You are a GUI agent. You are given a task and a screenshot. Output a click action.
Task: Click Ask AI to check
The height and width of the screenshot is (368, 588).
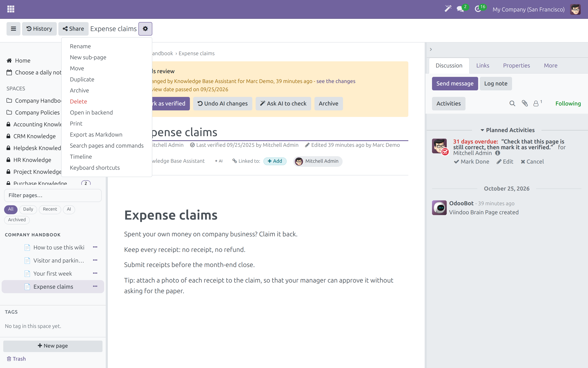[x=283, y=103]
